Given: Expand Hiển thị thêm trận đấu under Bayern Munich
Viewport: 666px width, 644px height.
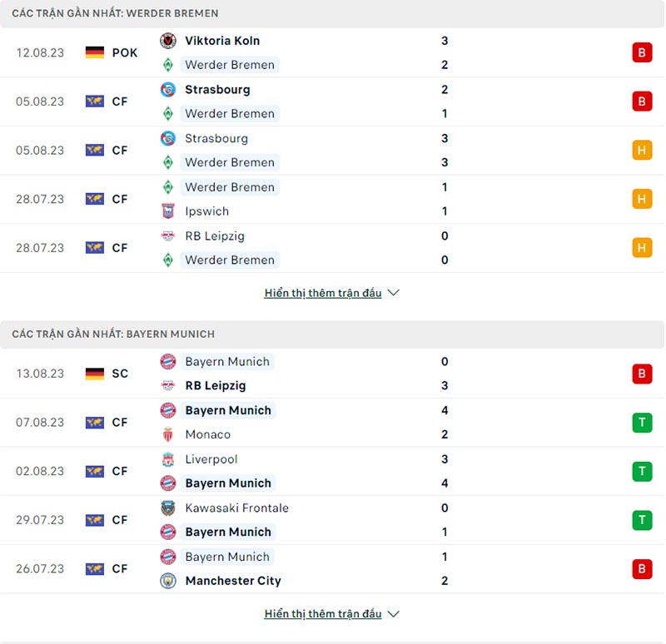Looking at the screenshot, I should tap(325, 613).
